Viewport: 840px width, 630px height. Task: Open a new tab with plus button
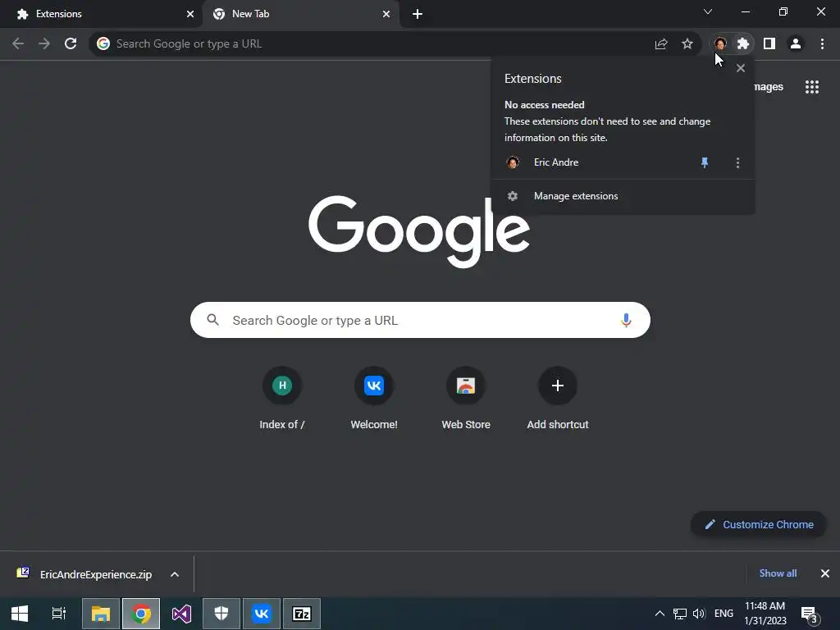(418, 15)
